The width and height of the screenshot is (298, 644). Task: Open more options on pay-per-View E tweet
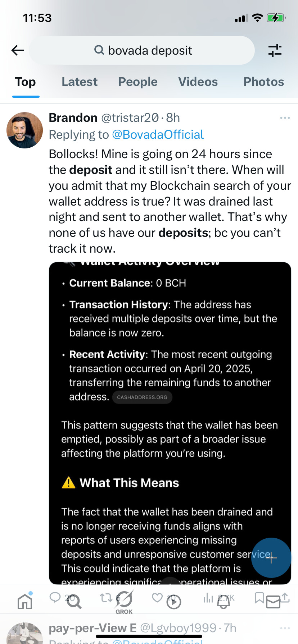(x=285, y=628)
